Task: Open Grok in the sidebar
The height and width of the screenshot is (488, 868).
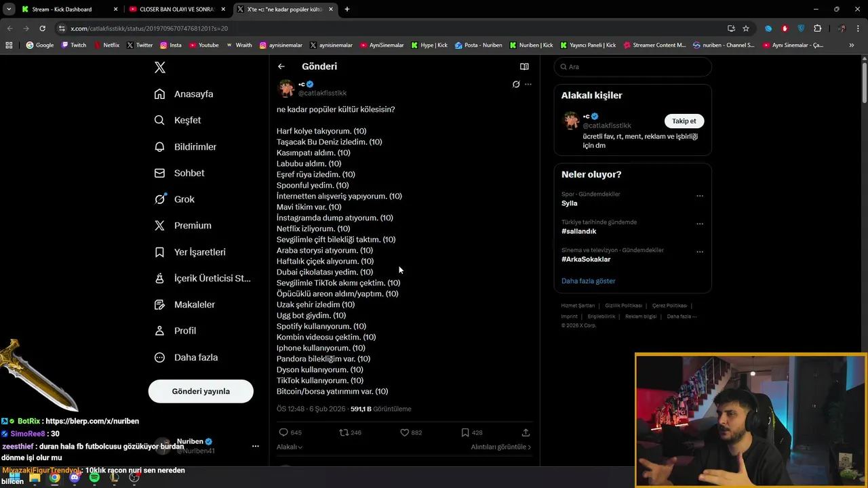Action: click(174, 199)
